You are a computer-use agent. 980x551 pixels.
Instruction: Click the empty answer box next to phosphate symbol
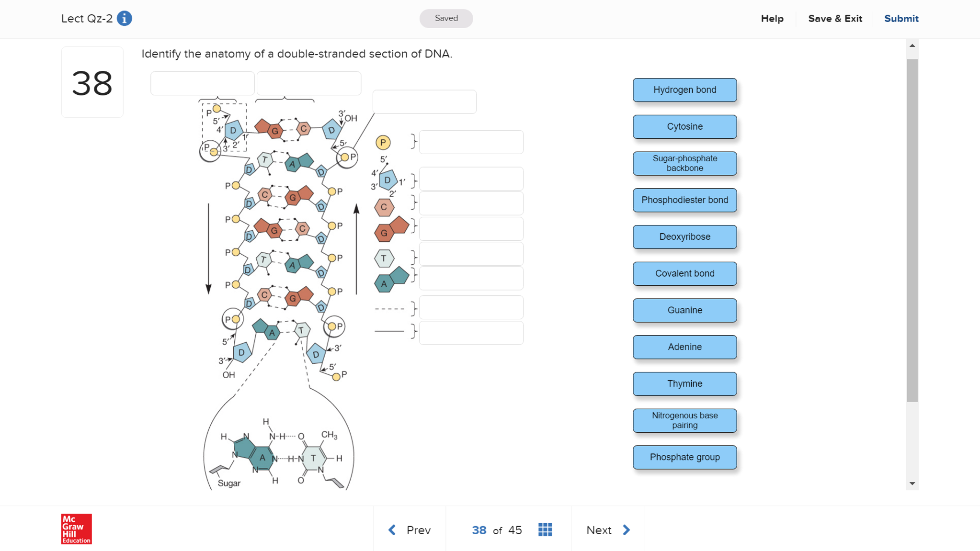coord(471,142)
